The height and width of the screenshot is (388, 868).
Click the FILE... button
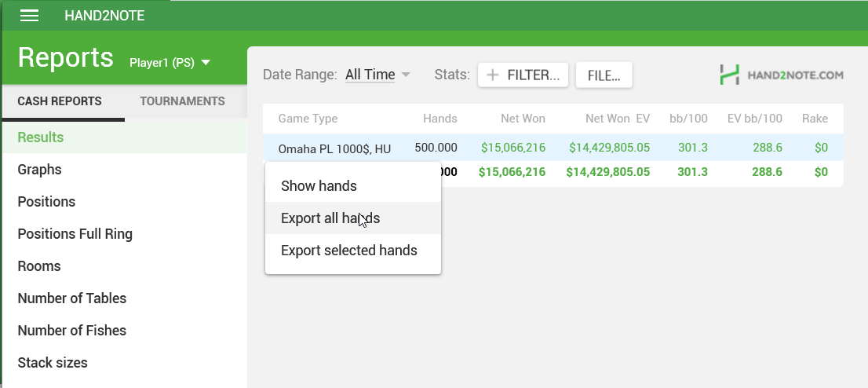(x=604, y=75)
